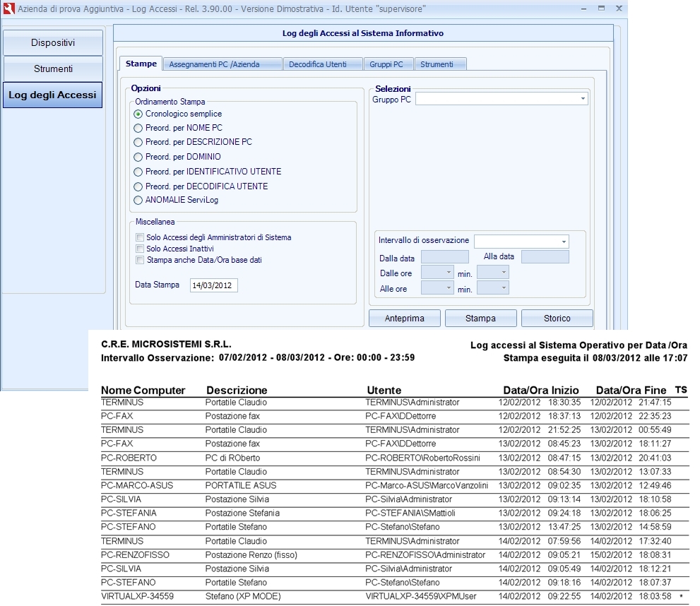The width and height of the screenshot is (700, 606).
Task: Maximize the application window
Action: coord(601,8)
